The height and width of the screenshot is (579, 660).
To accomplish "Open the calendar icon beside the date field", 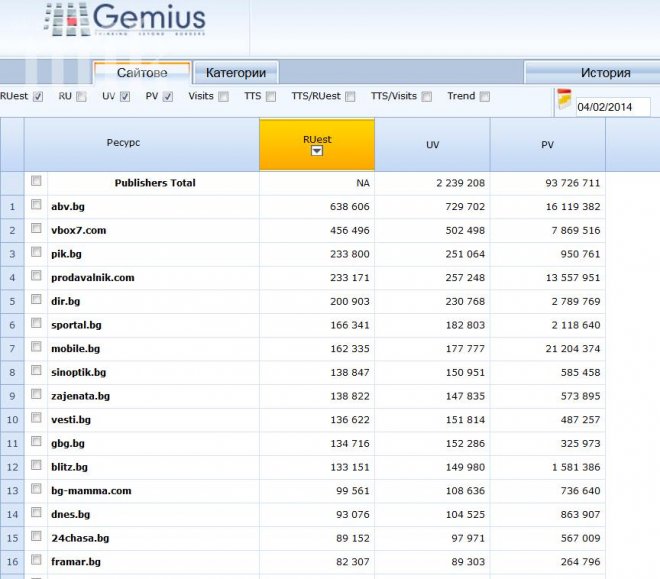I will [564, 98].
